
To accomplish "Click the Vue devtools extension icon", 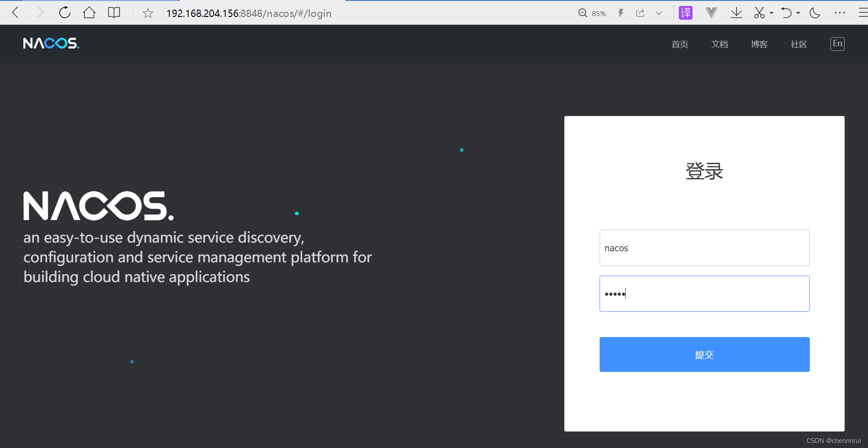I will (x=711, y=13).
